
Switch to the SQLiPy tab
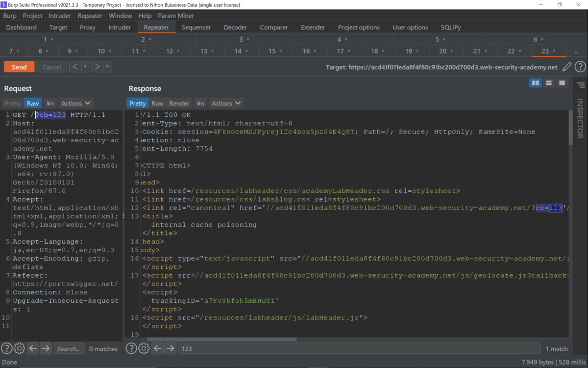tap(451, 27)
